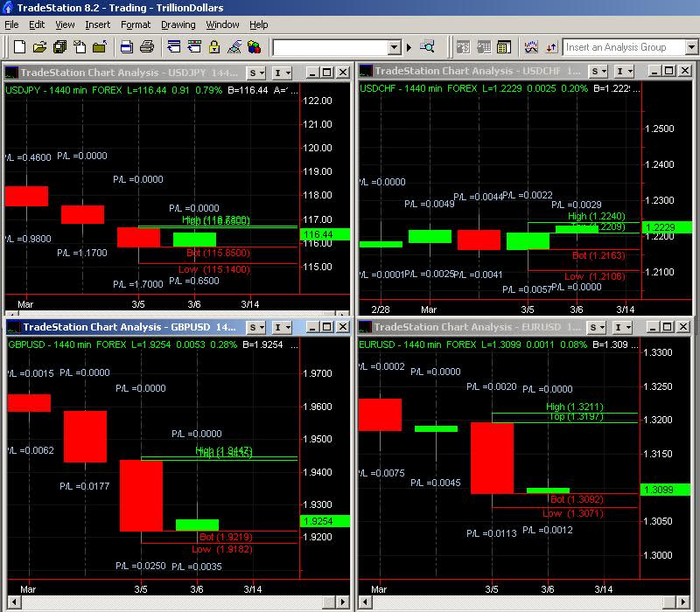The image size is (700, 612).
Task: Maximize the GBPUSD chart window
Action: tap(327, 327)
